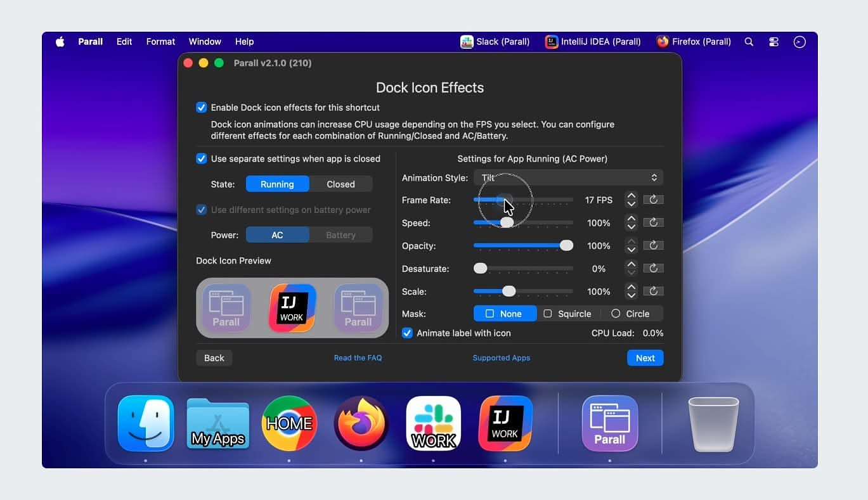Reset Scale value using revert icon

coord(653,292)
